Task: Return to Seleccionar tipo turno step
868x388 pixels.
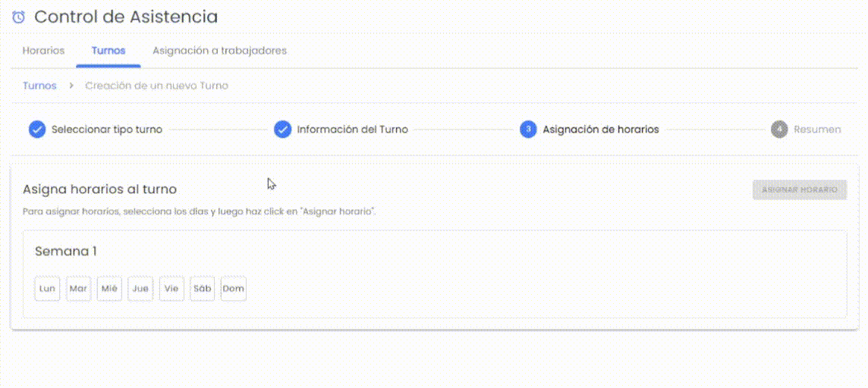Action: click(x=107, y=130)
